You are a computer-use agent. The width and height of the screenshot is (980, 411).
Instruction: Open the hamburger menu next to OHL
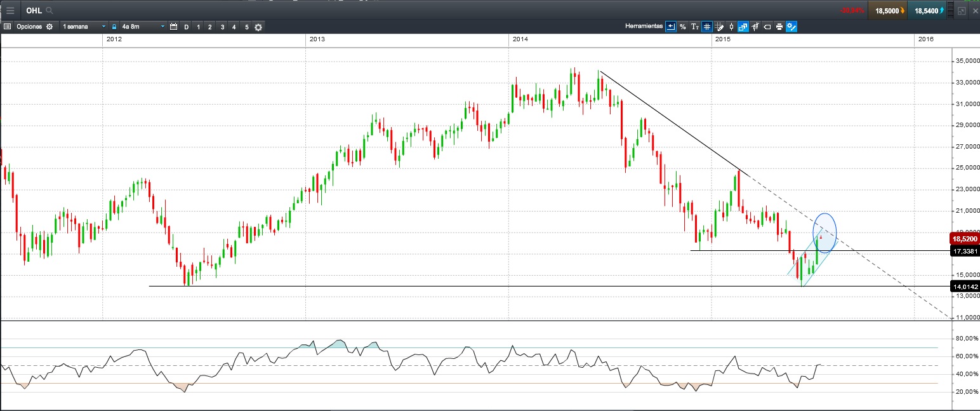[10, 11]
